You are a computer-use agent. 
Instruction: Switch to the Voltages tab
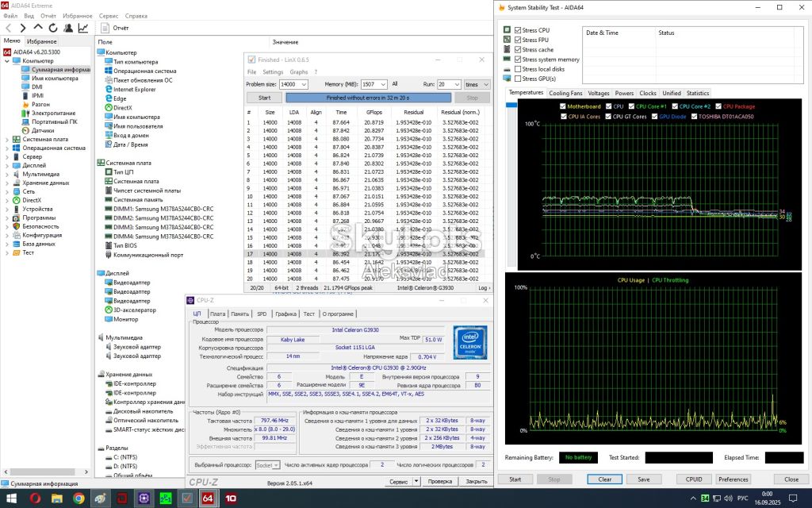coord(599,94)
